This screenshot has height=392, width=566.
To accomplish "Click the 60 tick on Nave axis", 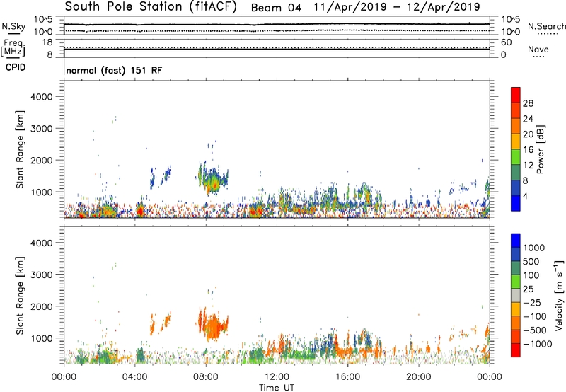I will pos(506,42).
